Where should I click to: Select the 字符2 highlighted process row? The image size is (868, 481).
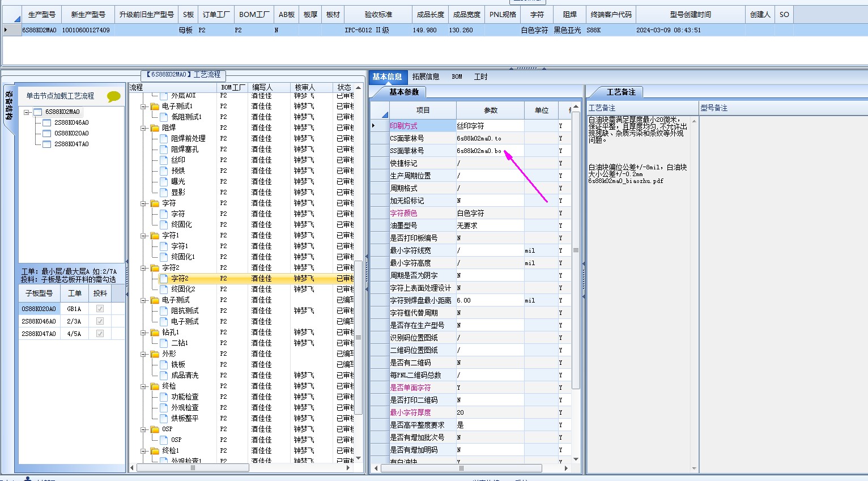[242, 279]
